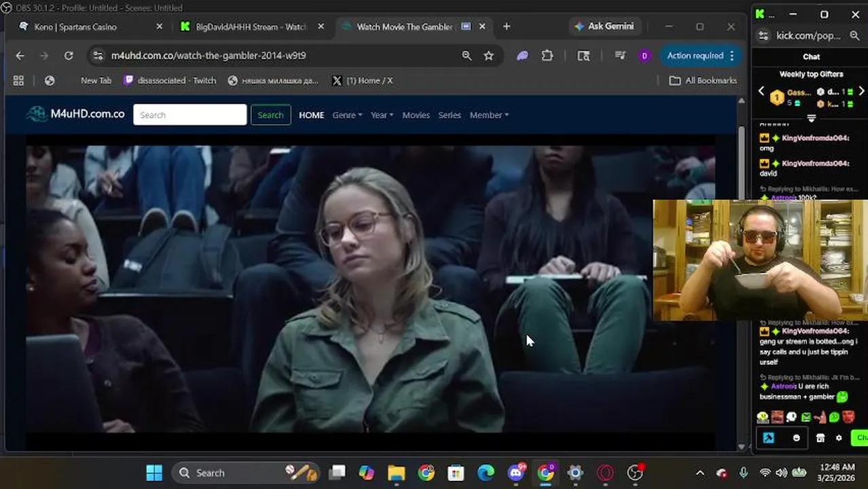Screen dimensions: 868x489
Task: Reload the M4uHD page
Action: 69,56
